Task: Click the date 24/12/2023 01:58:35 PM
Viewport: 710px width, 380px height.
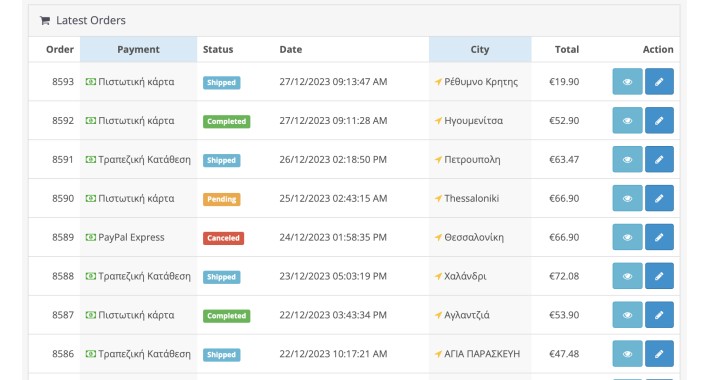Action: [333, 237]
